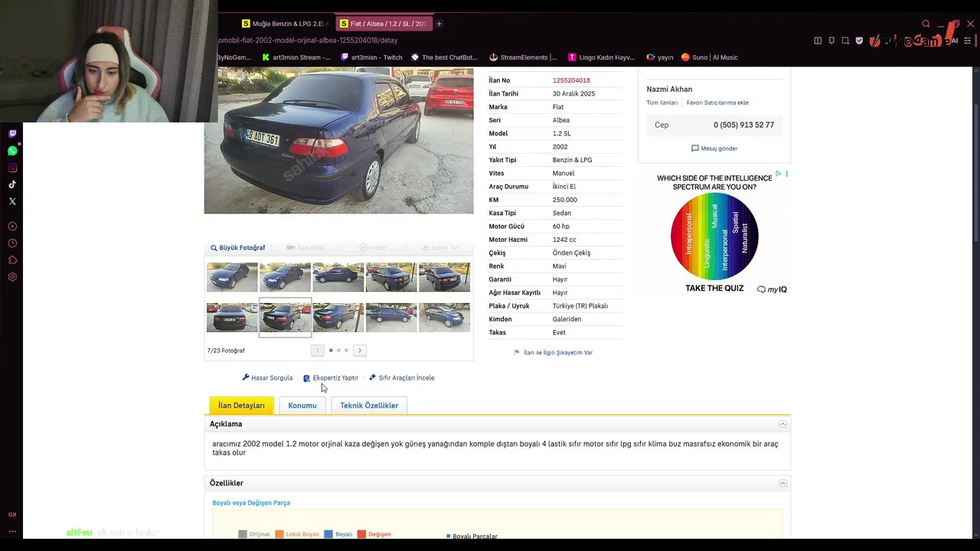The image size is (980, 551).
Task: Click the rainbow intelligence spectrum wheel
Action: click(x=714, y=236)
